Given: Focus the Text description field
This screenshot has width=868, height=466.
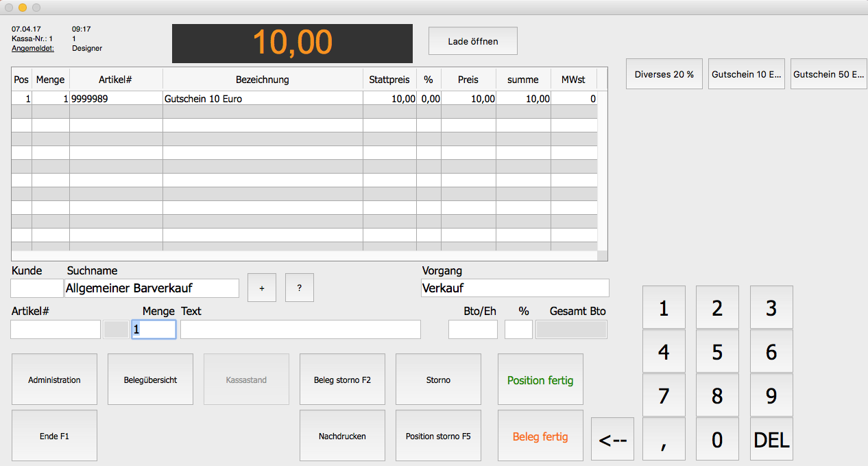Looking at the screenshot, I should pos(300,329).
